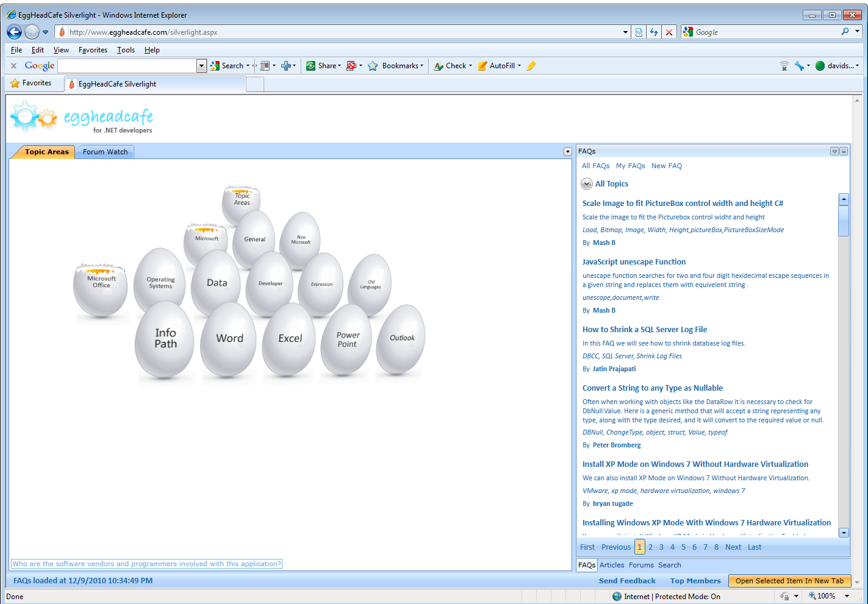Click the Power Point egg
The image size is (868, 604).
click(347, 340)
